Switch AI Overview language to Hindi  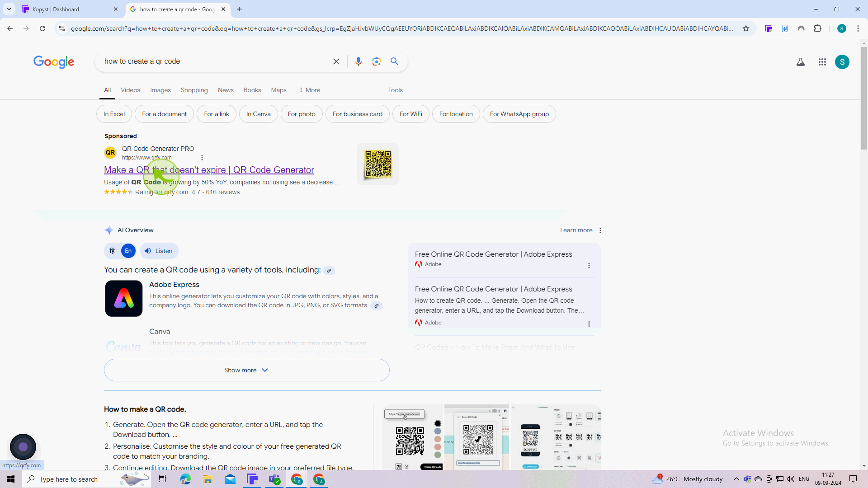pyautogui.click(x=113, y=251)
